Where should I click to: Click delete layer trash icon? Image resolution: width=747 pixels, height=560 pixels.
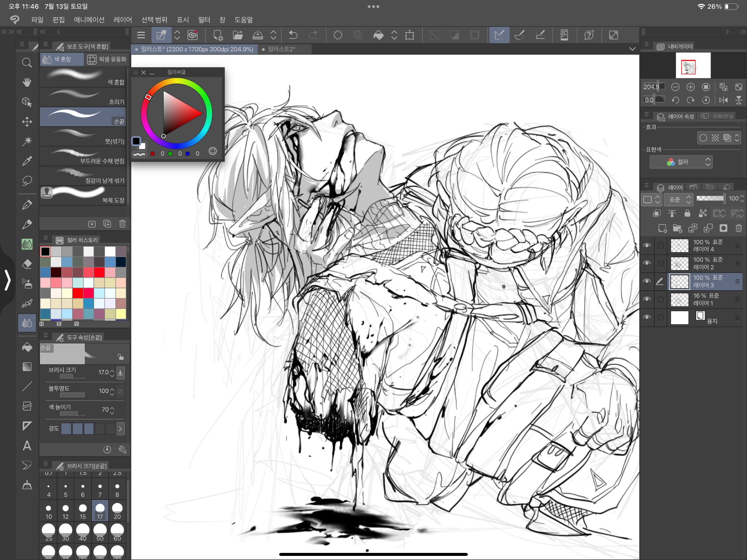click(x=738, y=228)
